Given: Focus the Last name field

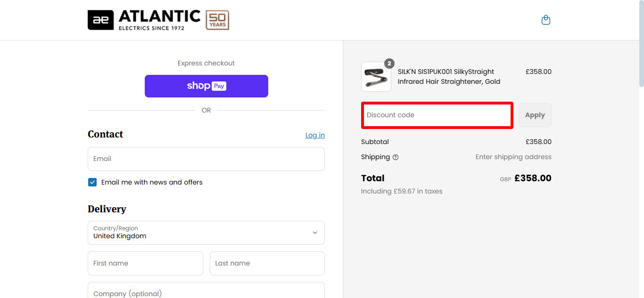Looking at the screenshot, I should (267, 263).
